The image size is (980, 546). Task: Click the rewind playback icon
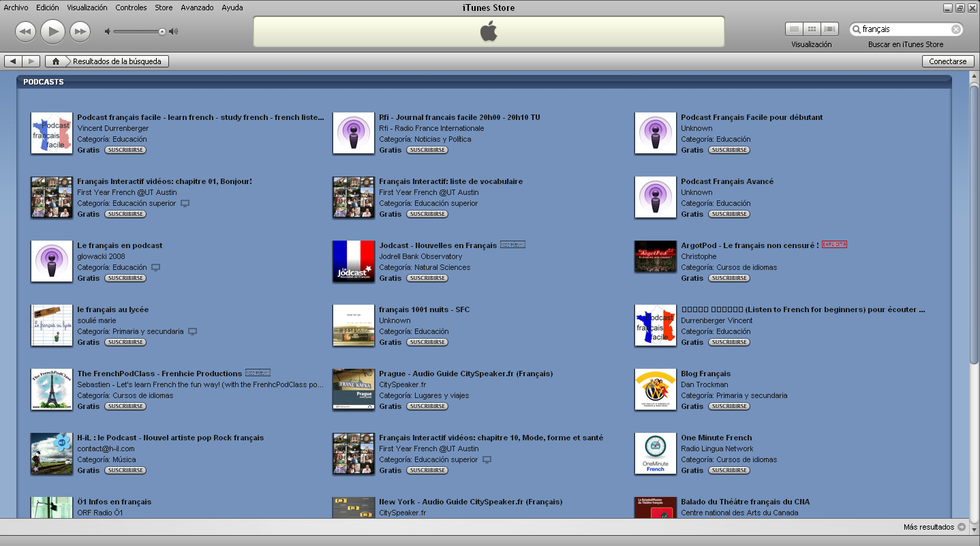click(x=25, y=31)
